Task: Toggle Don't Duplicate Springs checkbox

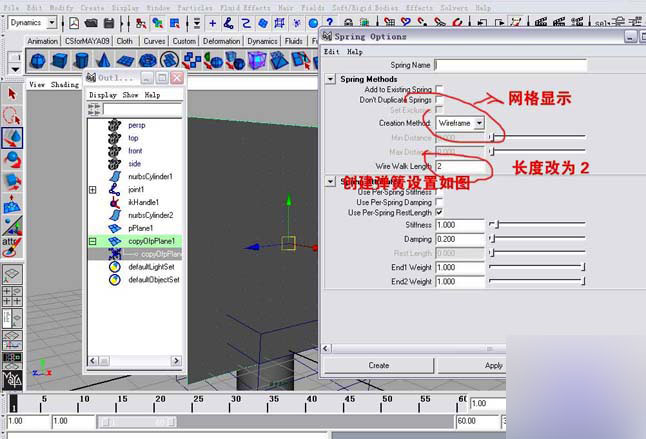Action: (x=440, y=100)
